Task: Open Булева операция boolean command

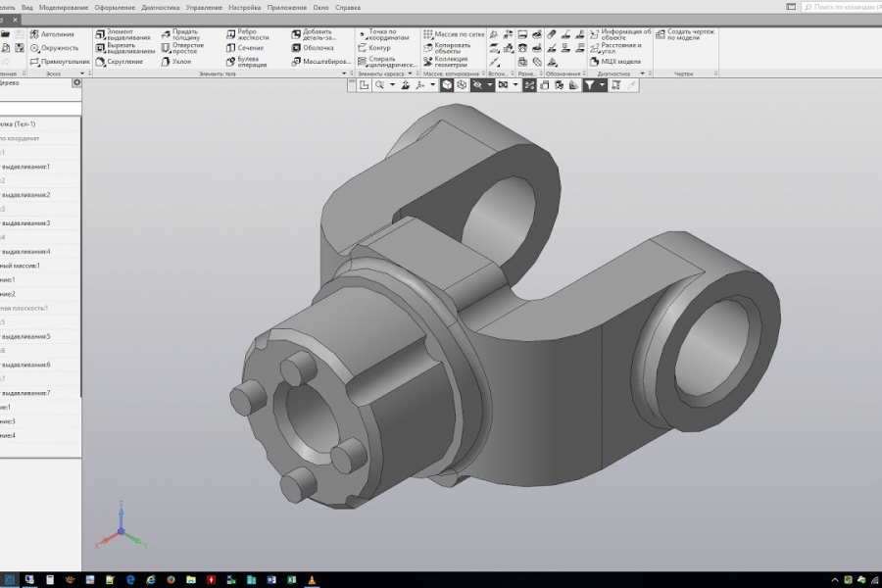Action: [247, 62]
